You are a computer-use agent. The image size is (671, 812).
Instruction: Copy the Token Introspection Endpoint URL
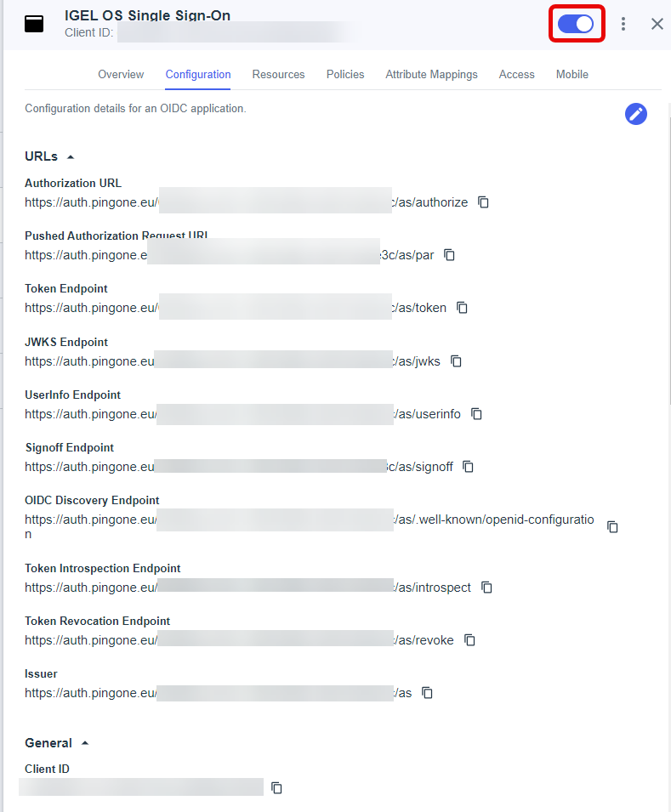pyautogui.click(x=487, y=588)
